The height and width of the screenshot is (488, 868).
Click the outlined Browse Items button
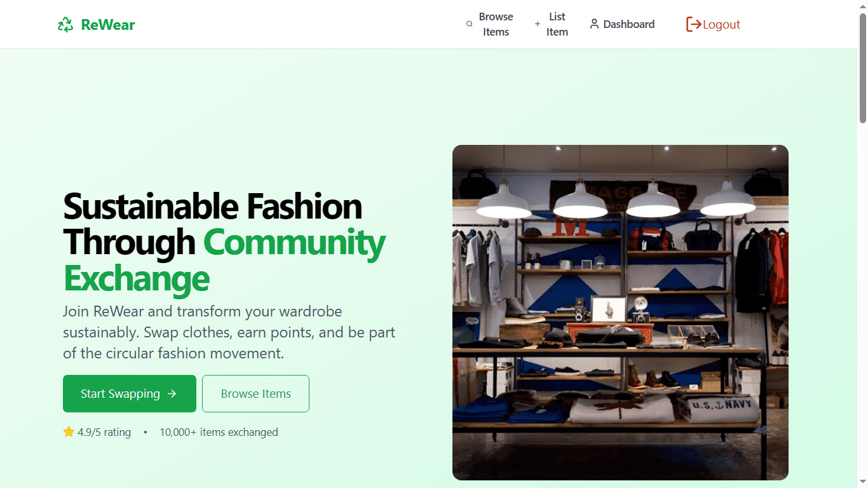coord(255,394)
